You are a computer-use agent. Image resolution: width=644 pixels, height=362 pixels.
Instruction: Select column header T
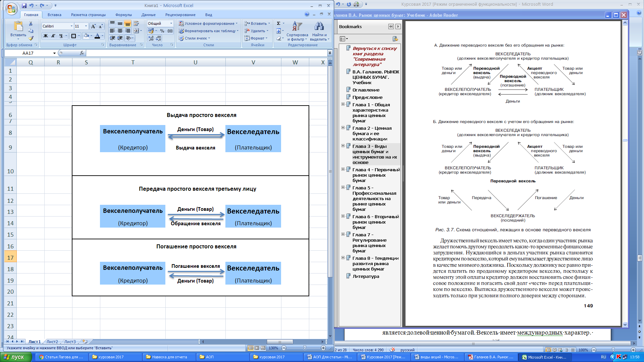point(133,62)
